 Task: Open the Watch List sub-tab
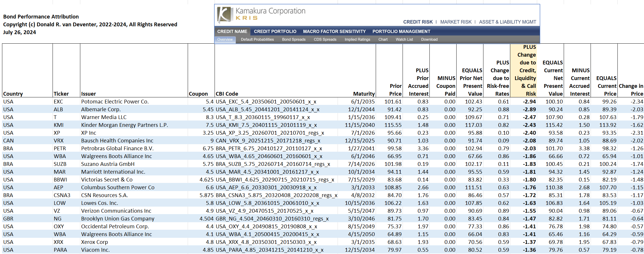tap(404, 40)
